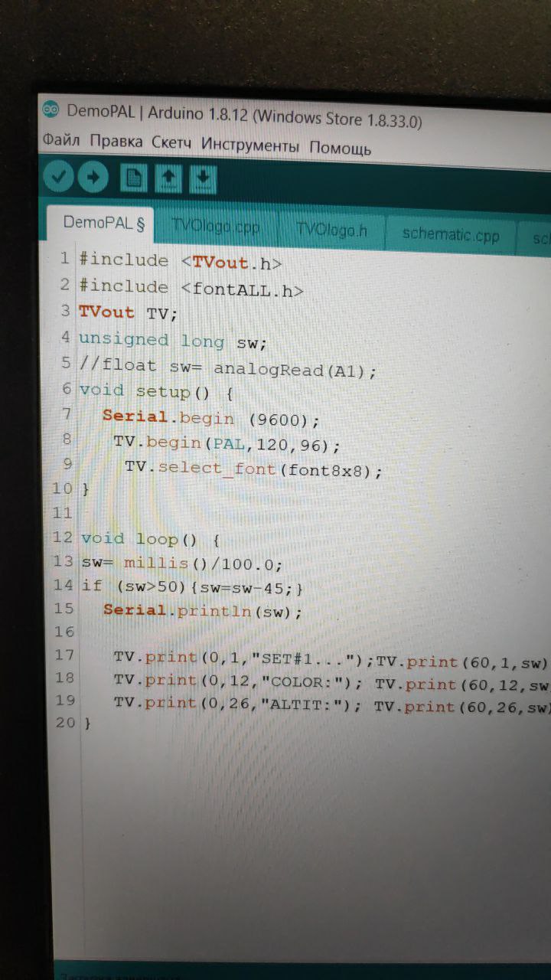
Task: Click the 'if (sw>50){sw=sw-45;}' line
Action: (193, 587)
